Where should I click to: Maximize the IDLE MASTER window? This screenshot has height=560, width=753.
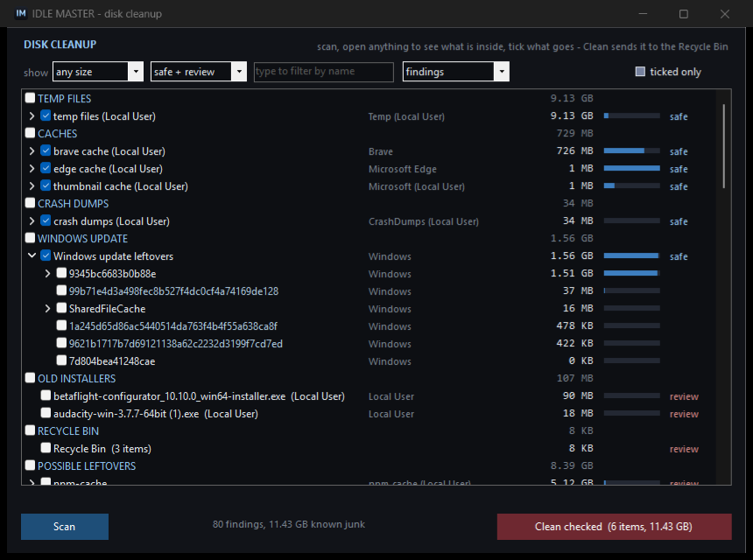683,14
